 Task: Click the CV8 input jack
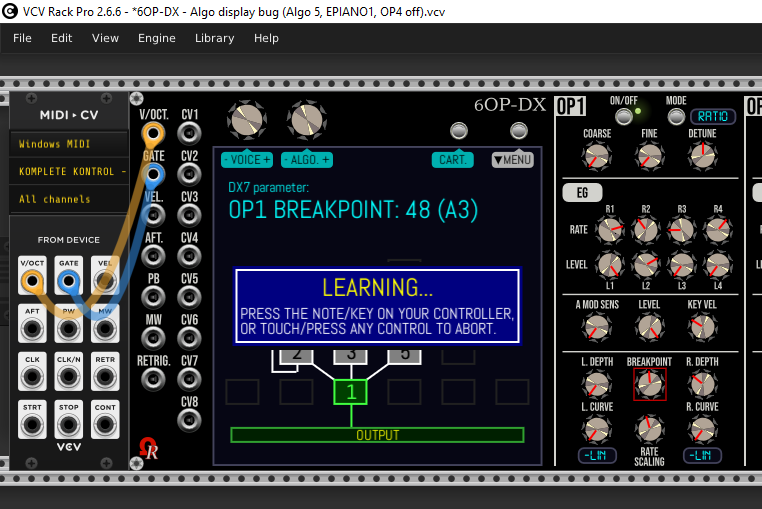point(187,419)
